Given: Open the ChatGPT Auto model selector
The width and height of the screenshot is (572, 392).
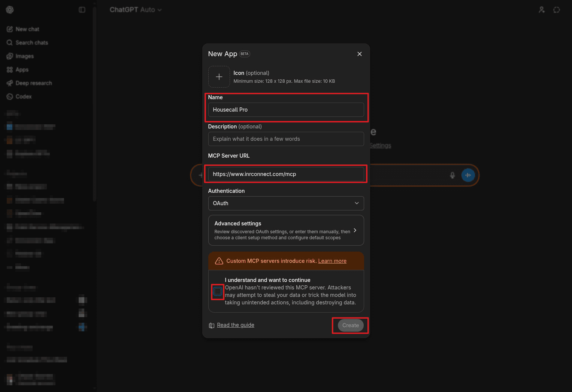Looking at the screenshot, I should (x=136, y=10).
